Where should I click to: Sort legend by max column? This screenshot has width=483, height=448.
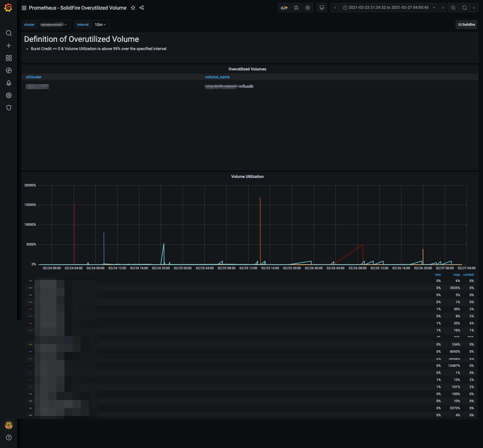456,275
